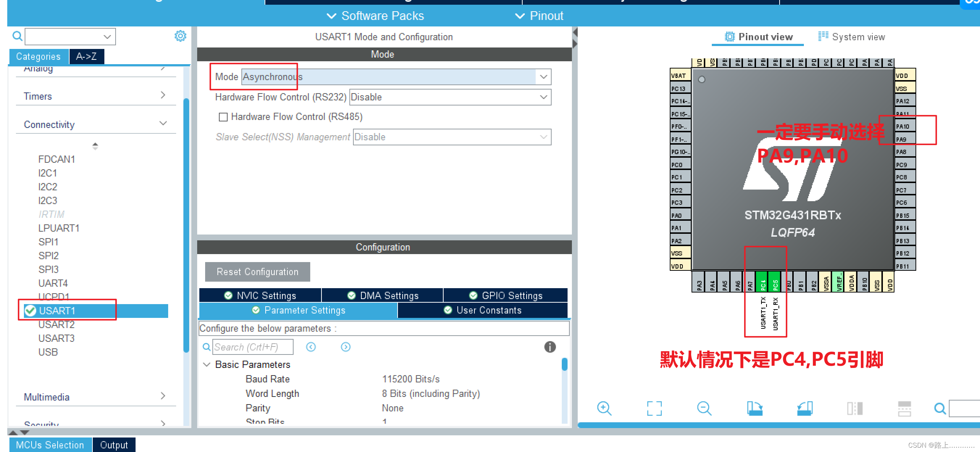Viewport: 980px width, 452px height.
Task: Fit the chip to the view
Action: click(654, 408)
